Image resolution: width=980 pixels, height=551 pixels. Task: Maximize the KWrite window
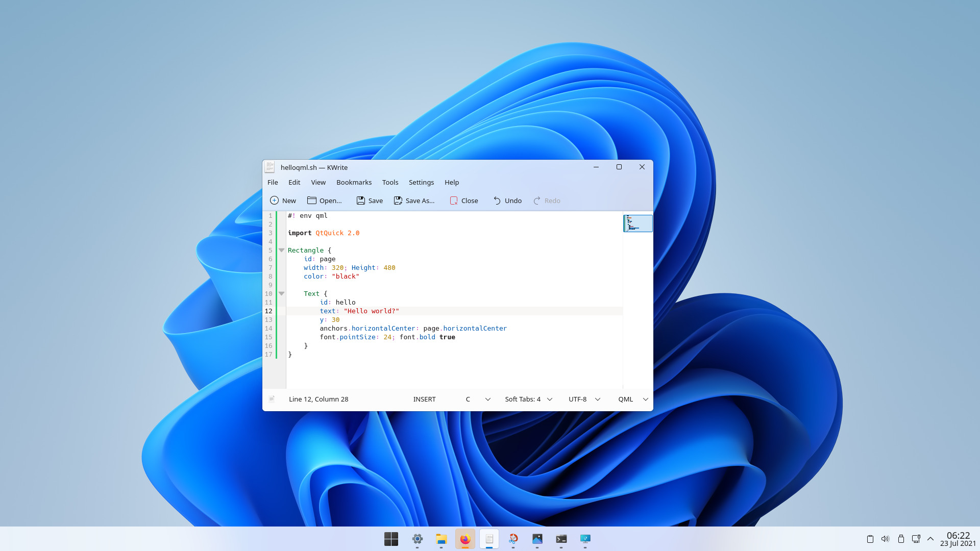pyautogui.click(x=619, y=167)
